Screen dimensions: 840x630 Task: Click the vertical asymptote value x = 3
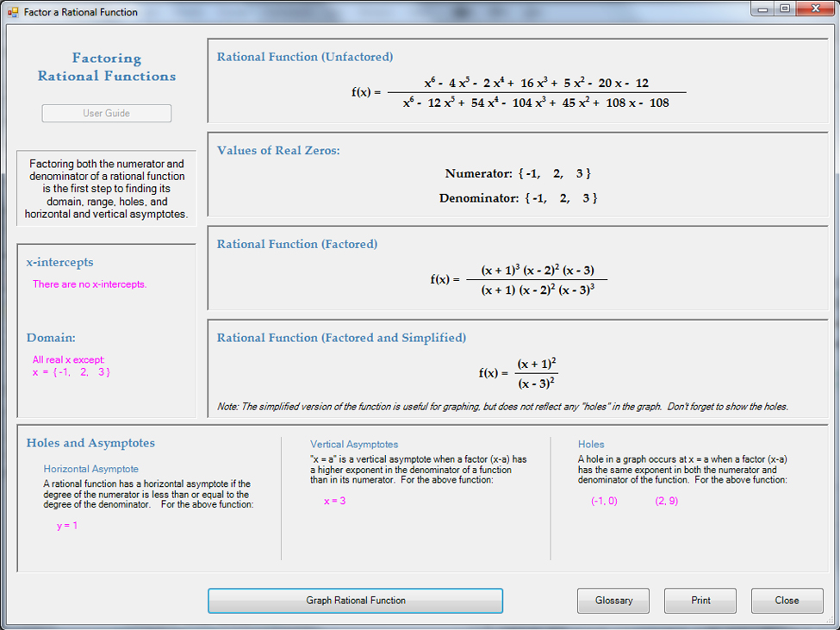coord(334,501)
